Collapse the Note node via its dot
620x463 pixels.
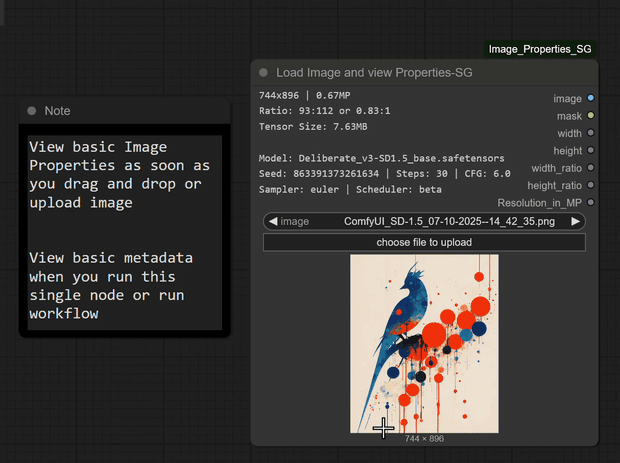32,111
